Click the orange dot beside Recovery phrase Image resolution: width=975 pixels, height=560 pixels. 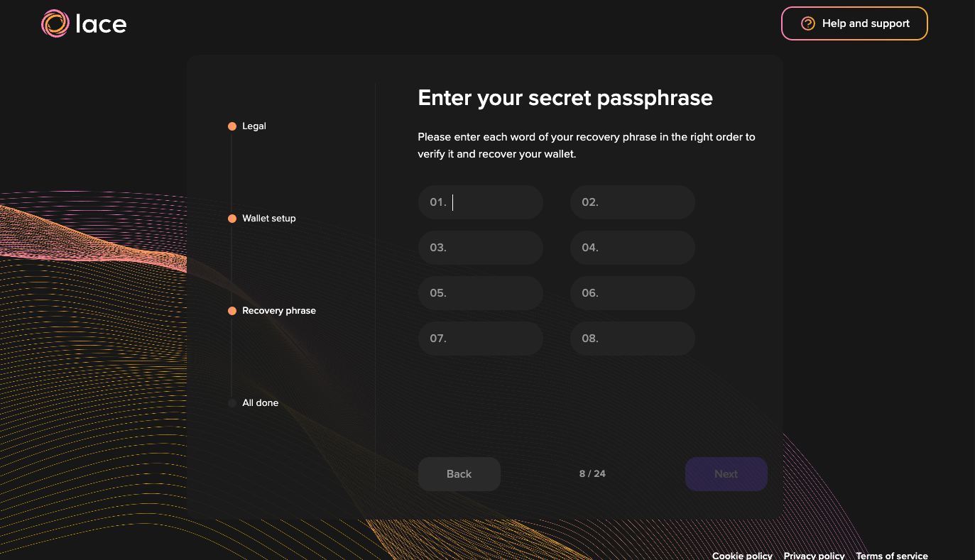232,310
